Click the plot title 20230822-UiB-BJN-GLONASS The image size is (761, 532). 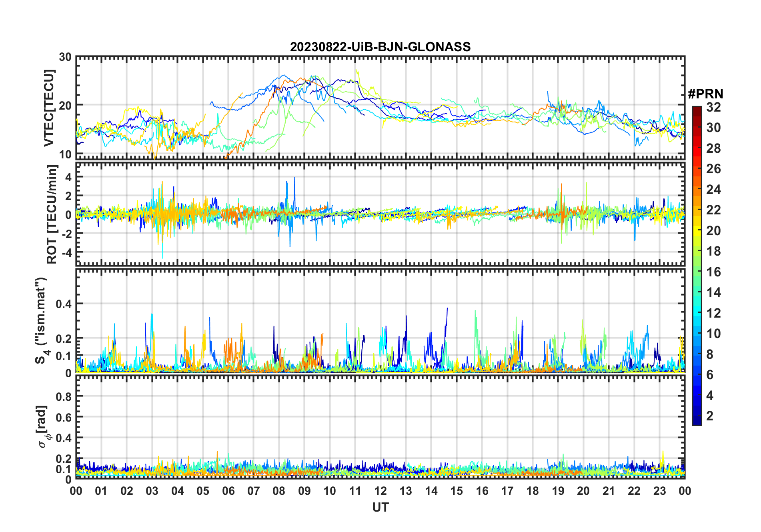[380, 47]
